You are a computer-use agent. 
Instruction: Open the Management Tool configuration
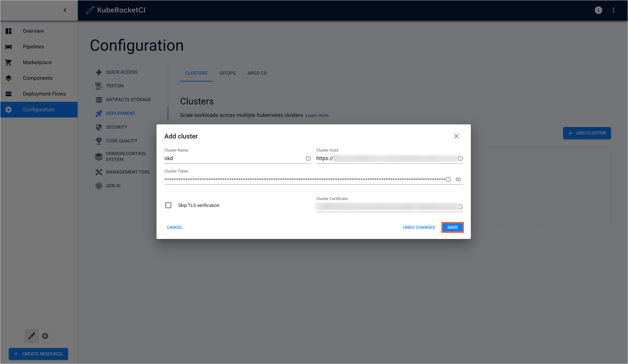pos(128,172)
